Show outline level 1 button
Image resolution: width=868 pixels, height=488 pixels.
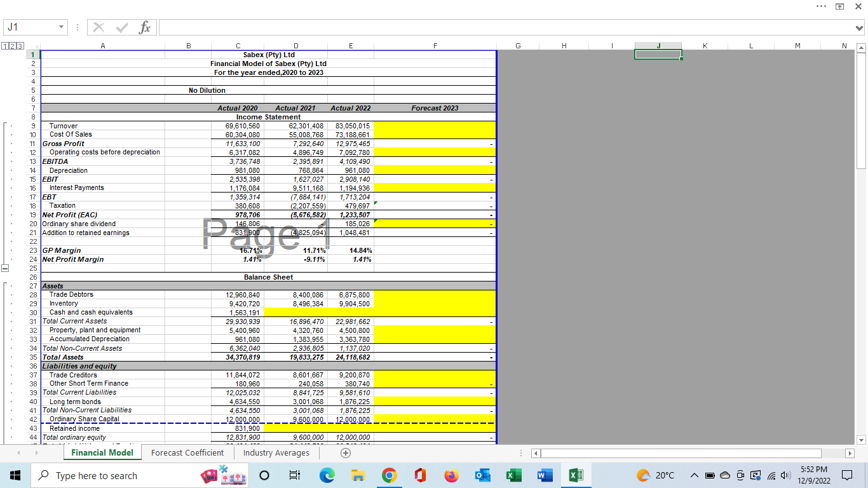pos(4,46)
